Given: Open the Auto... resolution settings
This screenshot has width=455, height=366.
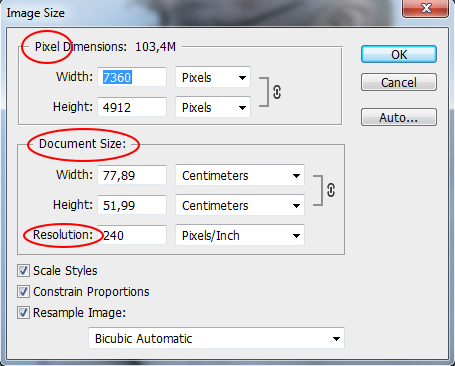Looking at the screenshot, I should (399, 117).
